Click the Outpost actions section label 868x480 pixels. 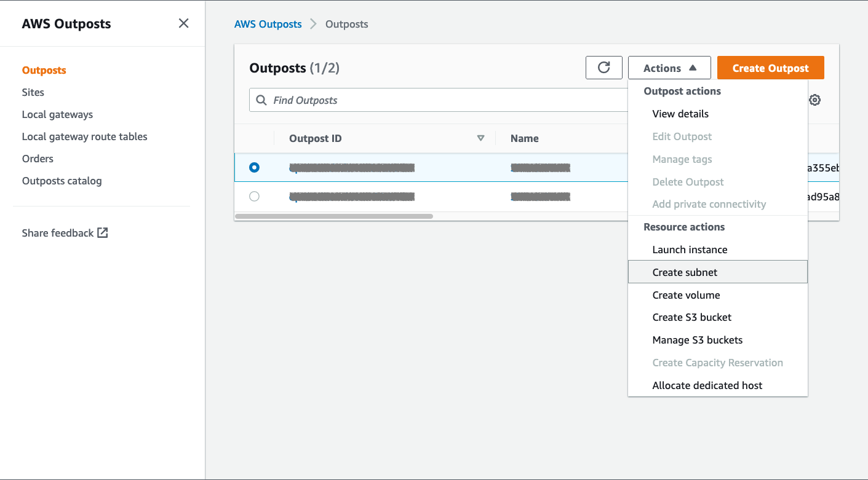[682, 91]
